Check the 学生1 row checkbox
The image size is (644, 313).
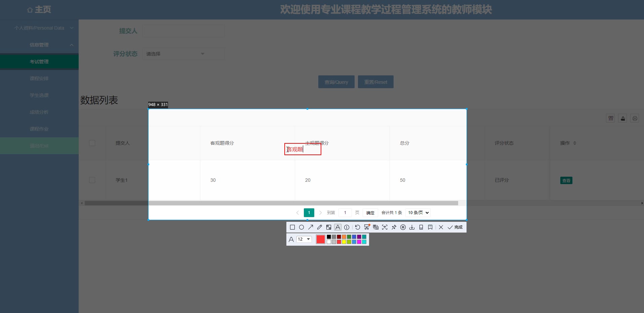[92, 180]
